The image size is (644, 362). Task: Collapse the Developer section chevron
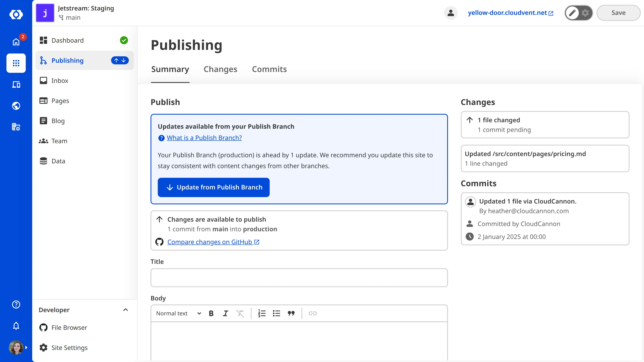coord(126,310)
